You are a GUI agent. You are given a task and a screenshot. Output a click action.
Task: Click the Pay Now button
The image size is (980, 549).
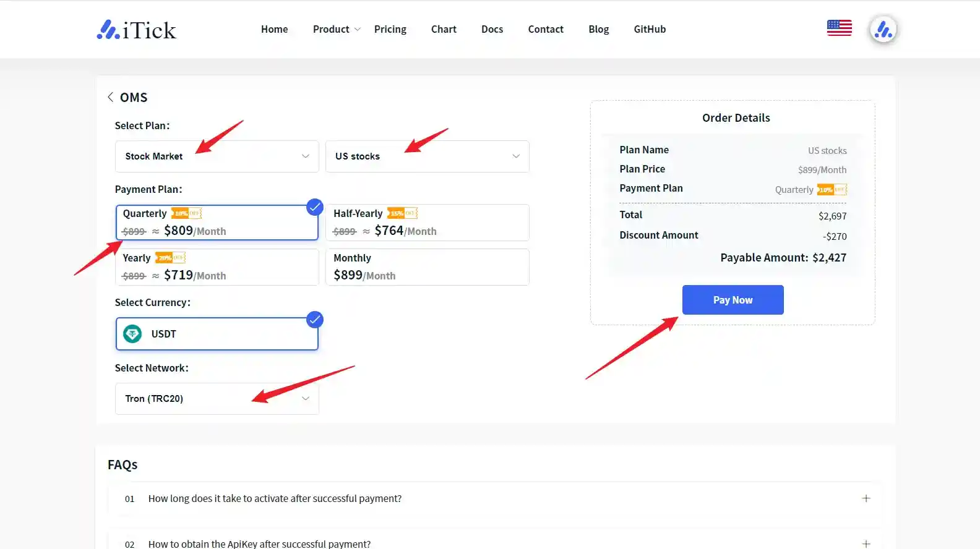pos(733,300)
